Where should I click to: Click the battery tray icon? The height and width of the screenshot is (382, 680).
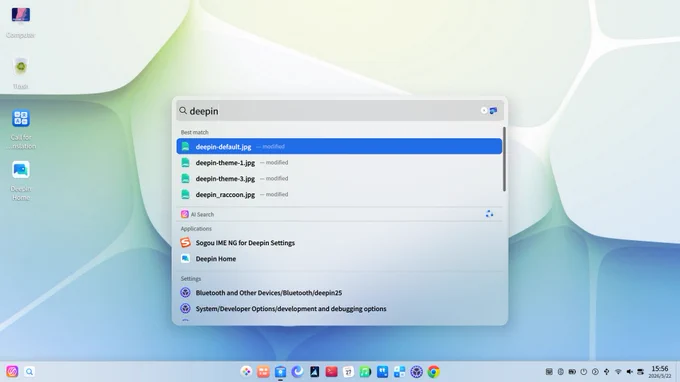[572, 372]
